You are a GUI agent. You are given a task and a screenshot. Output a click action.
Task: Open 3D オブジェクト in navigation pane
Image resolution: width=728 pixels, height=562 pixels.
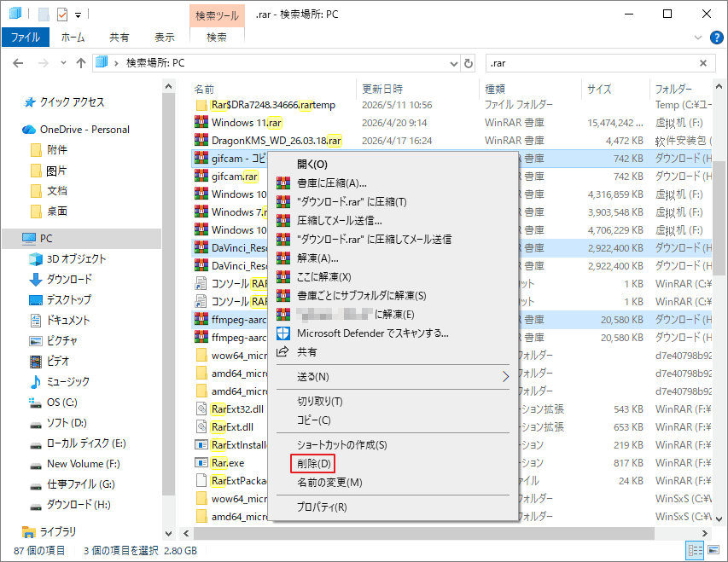coord(76,259)
